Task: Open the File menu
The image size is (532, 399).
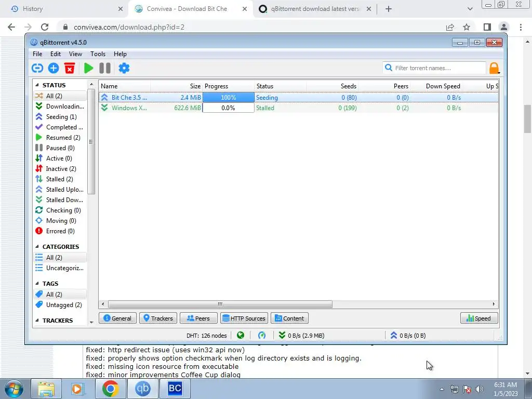Action: click(x=37, y=54)
